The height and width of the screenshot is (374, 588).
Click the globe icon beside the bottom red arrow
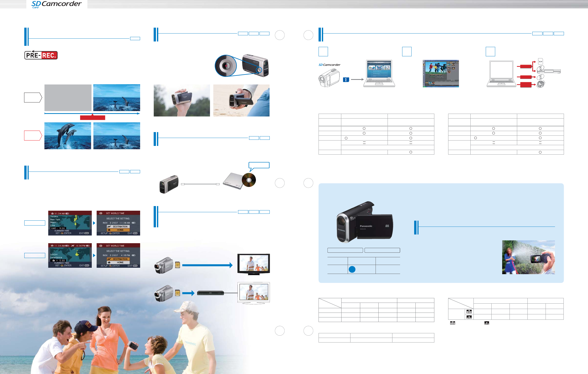[541, 84]
